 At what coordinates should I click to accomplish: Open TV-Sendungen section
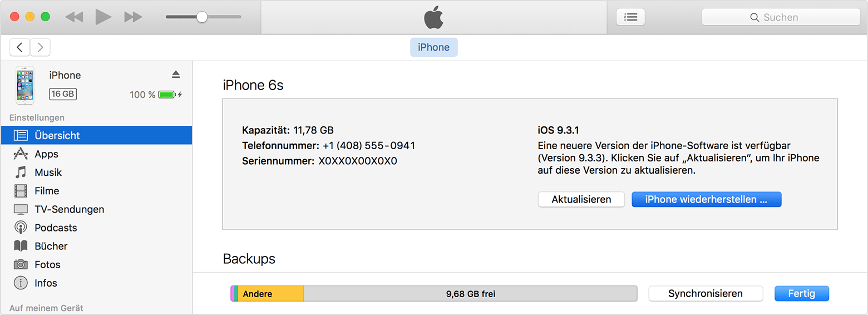[69, 209]
